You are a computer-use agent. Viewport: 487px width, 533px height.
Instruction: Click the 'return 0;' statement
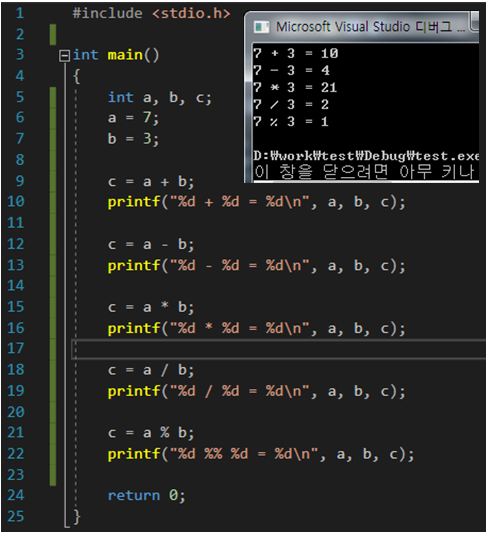click(x=146, y=496)
